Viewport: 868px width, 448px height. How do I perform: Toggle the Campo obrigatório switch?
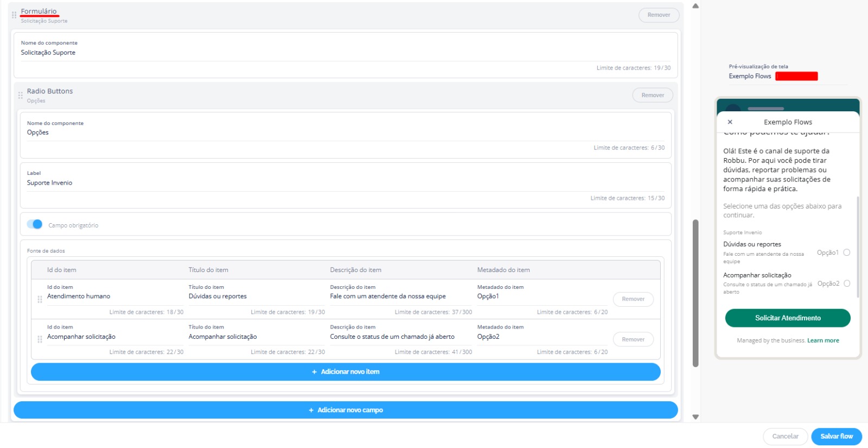[x=35, y=224]
